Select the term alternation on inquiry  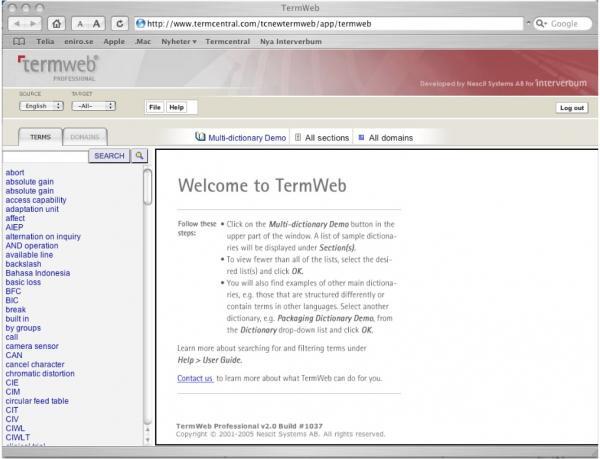43,237
